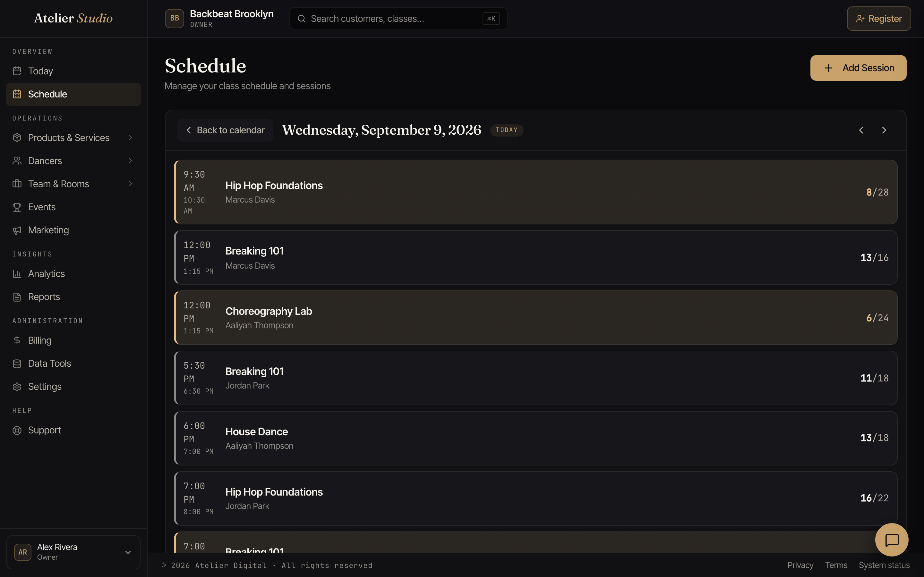
Task: Open the Alex Rivera account dropdown
Action: point(73,552)
